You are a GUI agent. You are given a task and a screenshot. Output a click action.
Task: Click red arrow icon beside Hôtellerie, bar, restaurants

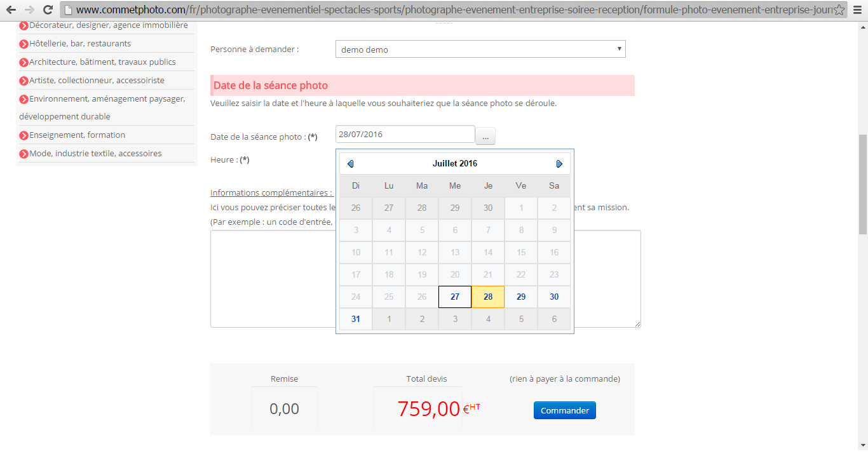(24, 44)
